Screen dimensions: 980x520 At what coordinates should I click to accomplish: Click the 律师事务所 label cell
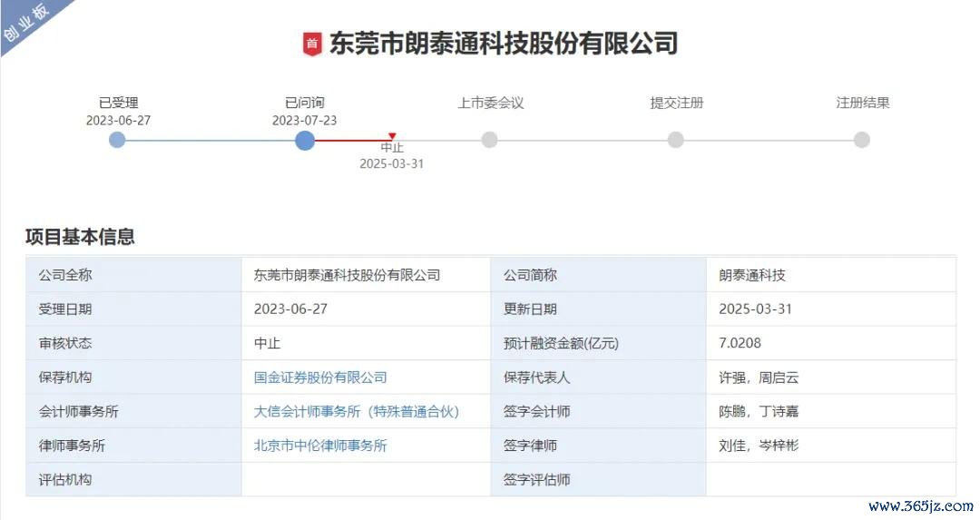point(133,446)
